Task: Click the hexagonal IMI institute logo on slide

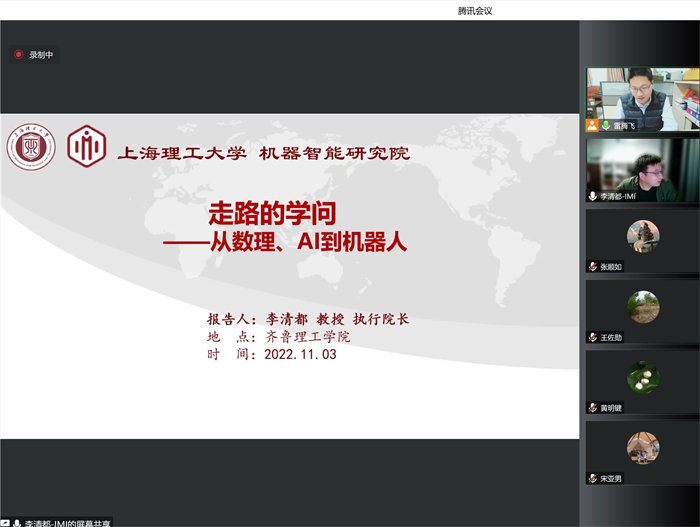Action: pos(87,147)
